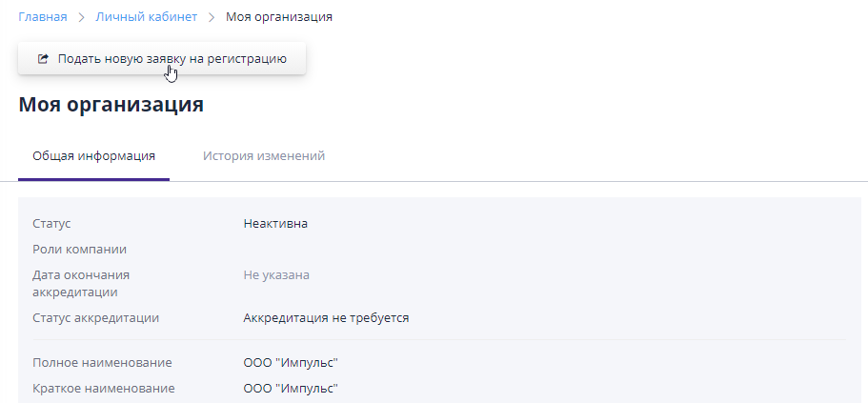This screenshot has height=403, width=868.
Task: Click the Статус field label
Action: pyautogui.click(x=52, y=224)
